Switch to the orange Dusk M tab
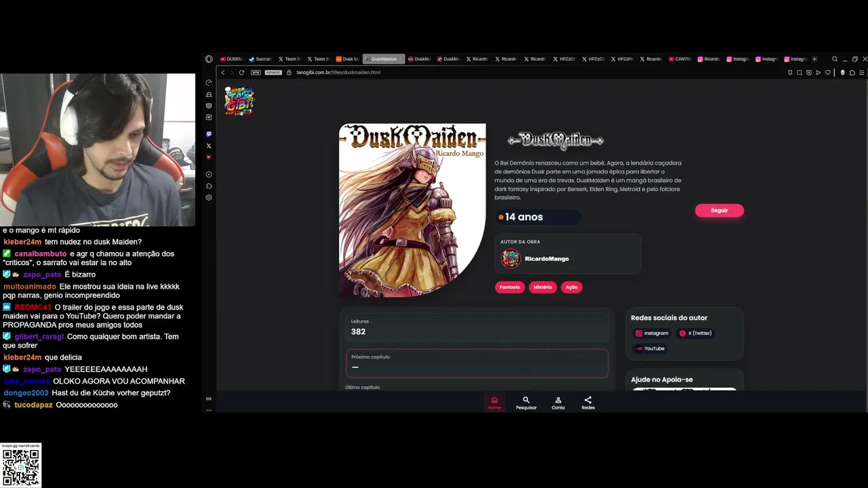 [348, 59]
